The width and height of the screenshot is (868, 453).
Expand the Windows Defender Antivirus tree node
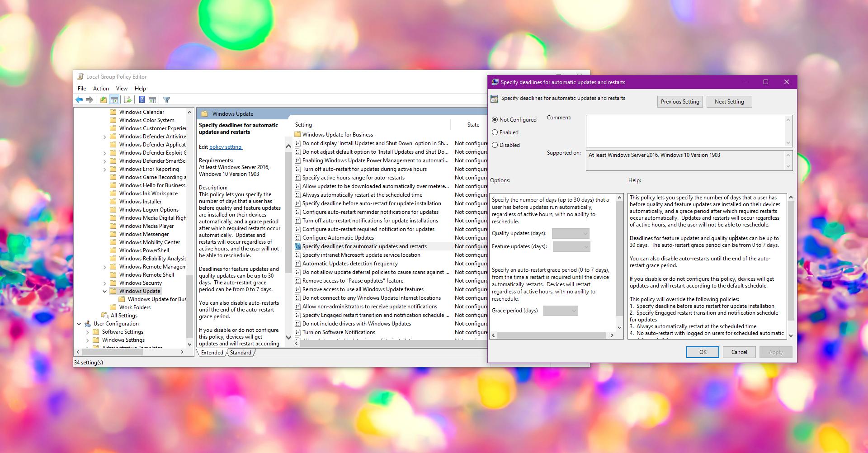point(105,137)
